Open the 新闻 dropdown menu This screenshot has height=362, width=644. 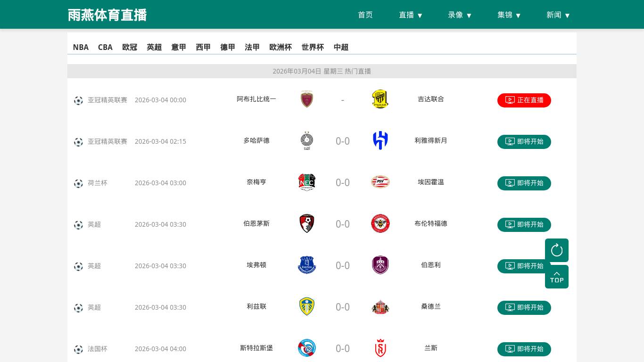558,15
